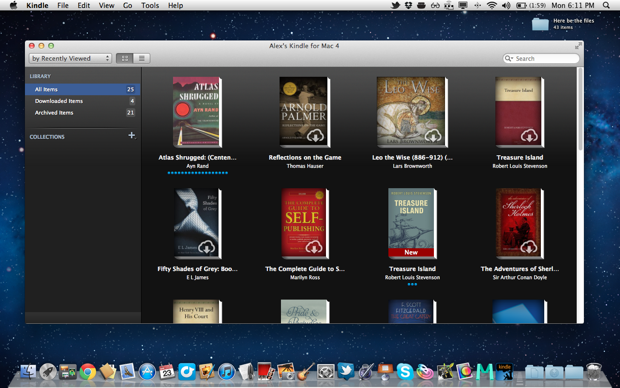Open the 'by Recently Viewed' sort dropdown

tap(70, 59)
